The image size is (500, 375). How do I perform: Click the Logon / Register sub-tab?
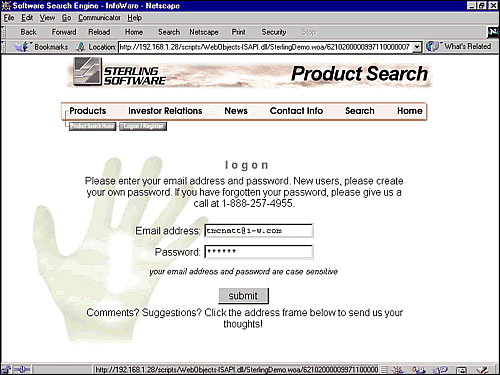coord(143,126)
